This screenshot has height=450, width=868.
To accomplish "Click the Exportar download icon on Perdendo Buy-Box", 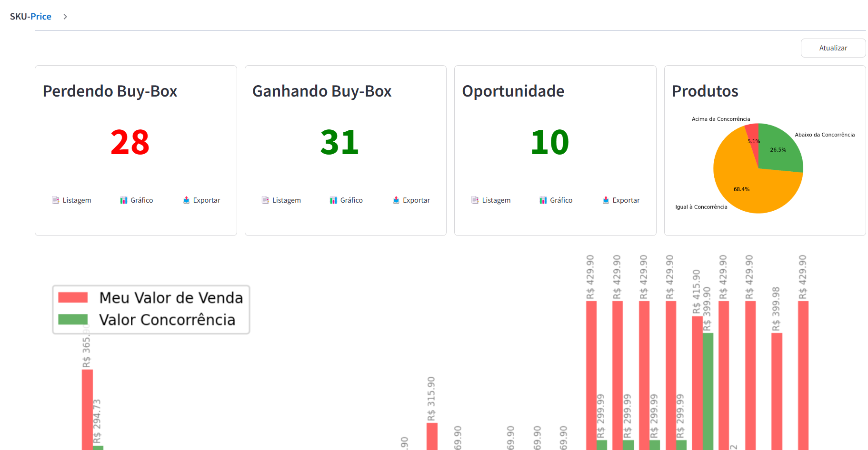I will pyautogui.click(x=186, y=200).
